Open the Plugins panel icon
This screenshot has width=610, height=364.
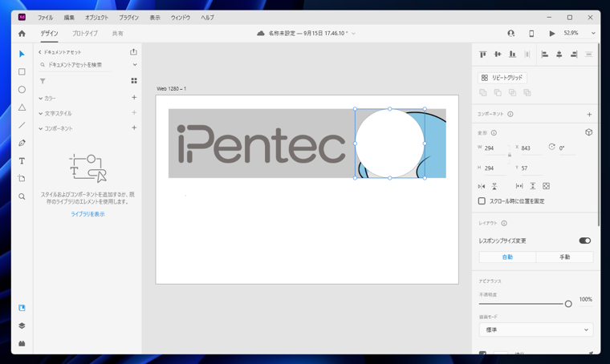(22, 343)
